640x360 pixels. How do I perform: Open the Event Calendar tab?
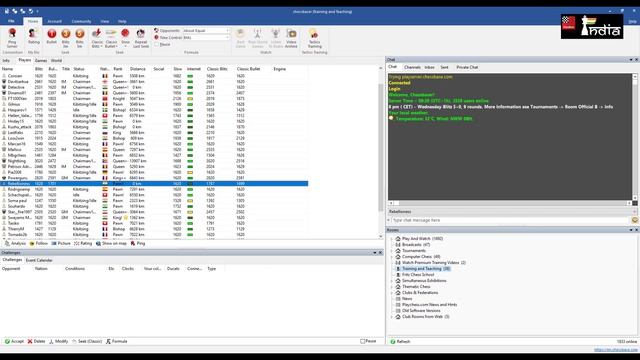coord(39,260)
